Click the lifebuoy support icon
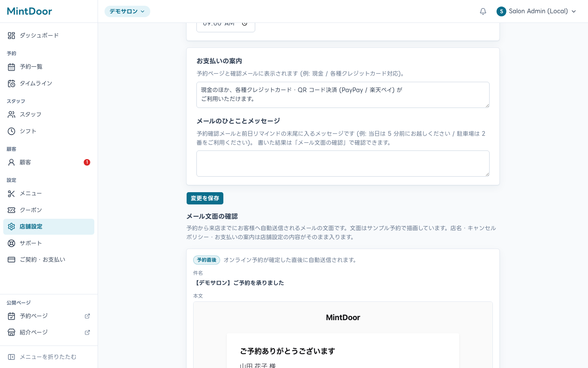Viewport: 588px width, 368px height. coord(11,243)
